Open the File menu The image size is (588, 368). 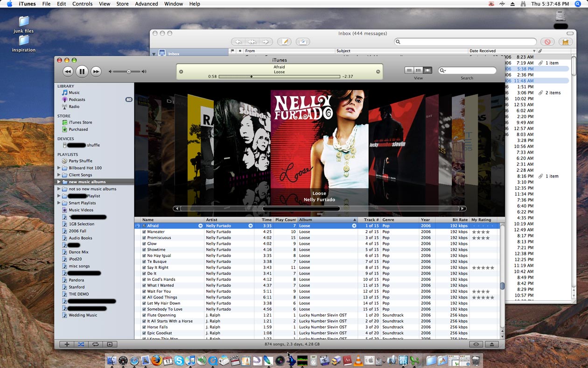click(x=46, y=4)
